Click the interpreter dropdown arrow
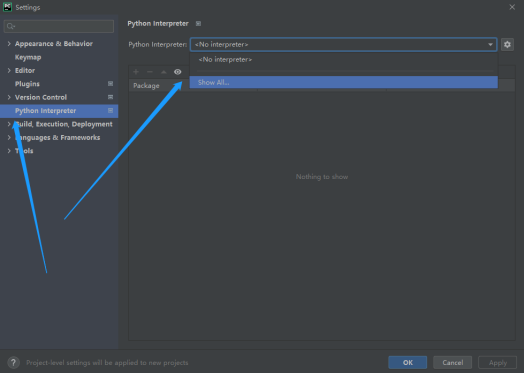This screenshot has height=373, width=525. point(490,45)
